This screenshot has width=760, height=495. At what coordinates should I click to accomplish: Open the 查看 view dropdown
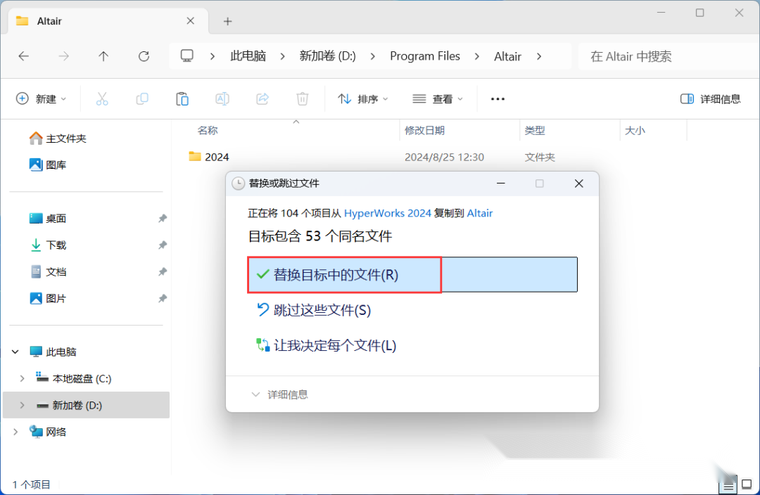pos(438,99)
